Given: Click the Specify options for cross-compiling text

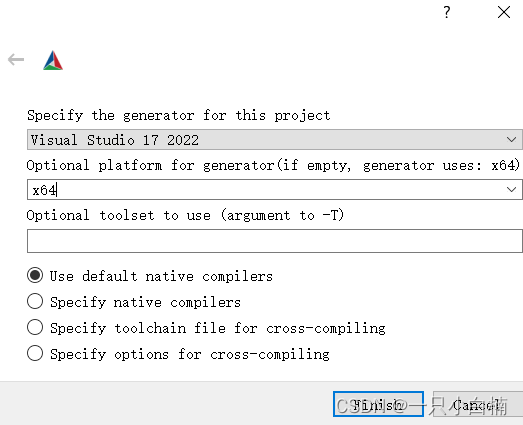Looking at the screenshot, I should click(x=190, y=354).
